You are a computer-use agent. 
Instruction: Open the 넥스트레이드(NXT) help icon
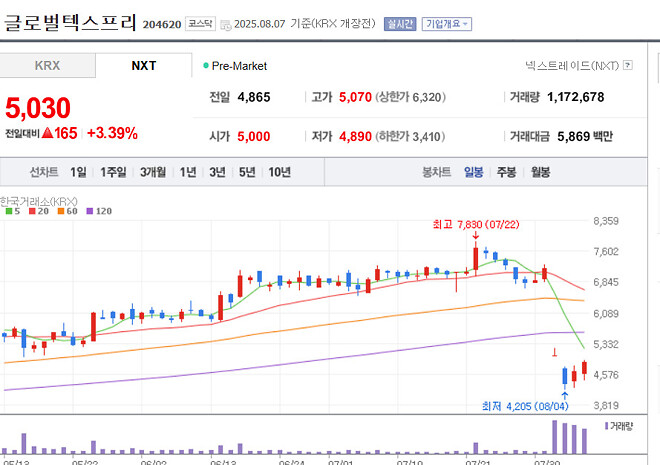click(x=628, y=65)
